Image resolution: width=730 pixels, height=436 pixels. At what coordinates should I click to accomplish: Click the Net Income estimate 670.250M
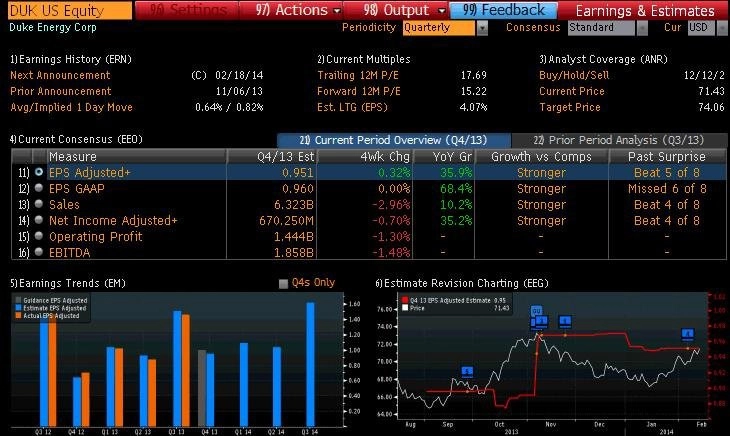286,221
